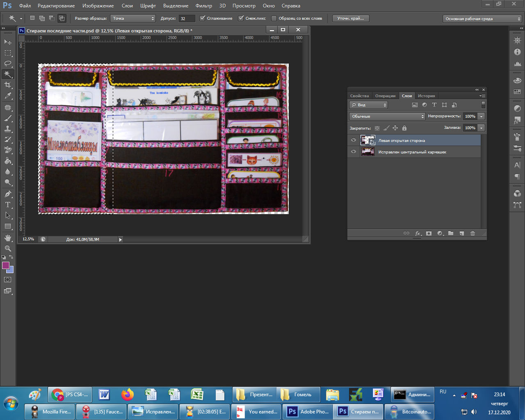Select the Hand tool
Viewport: 525px width, 420px height.
point(8,238)
